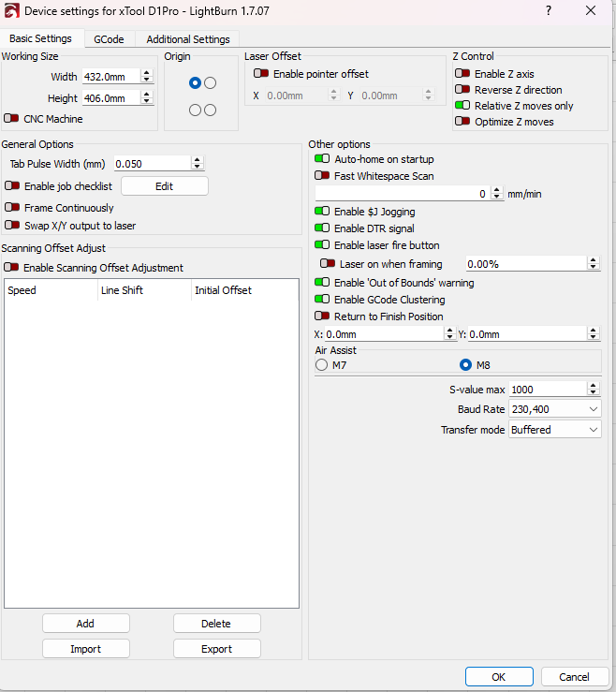Toggle Enable laser fire button
Viewport: 616px width, 692px height.
[x=322, y=245]
